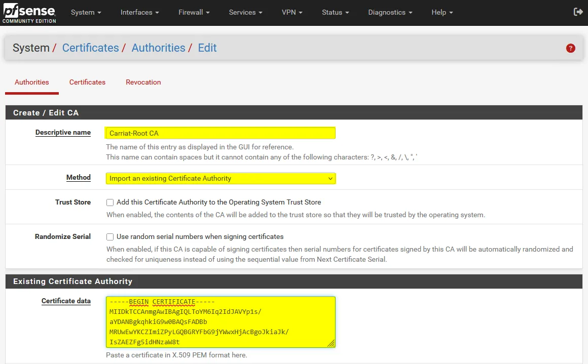The height and width of the screenshot is (364, 588).
Task: Open the Interfaces menu
Action: (139, 12)
